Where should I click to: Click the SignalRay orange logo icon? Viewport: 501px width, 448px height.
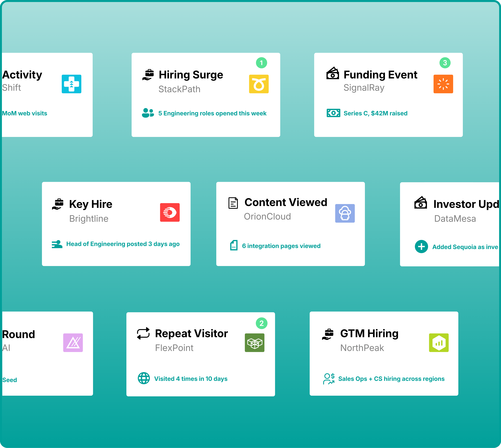[x=443, y=84]
